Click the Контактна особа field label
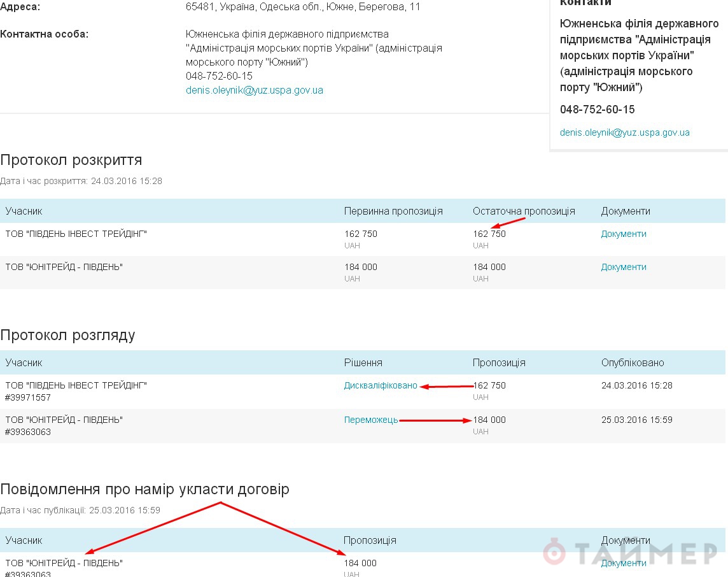 click(44, 34)
